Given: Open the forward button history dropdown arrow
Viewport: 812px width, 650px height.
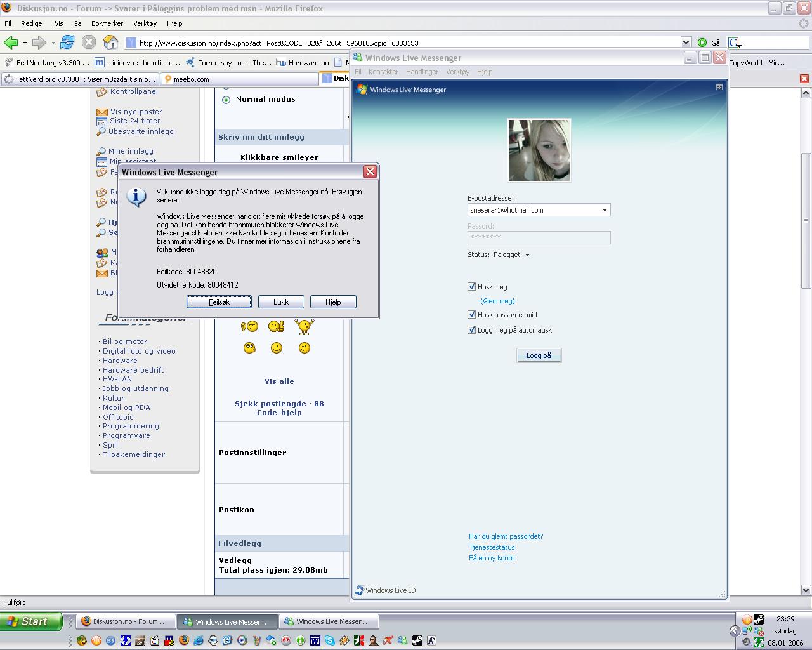Looking at the screenshot, I should pyautogui.click(x=53, y=43).
